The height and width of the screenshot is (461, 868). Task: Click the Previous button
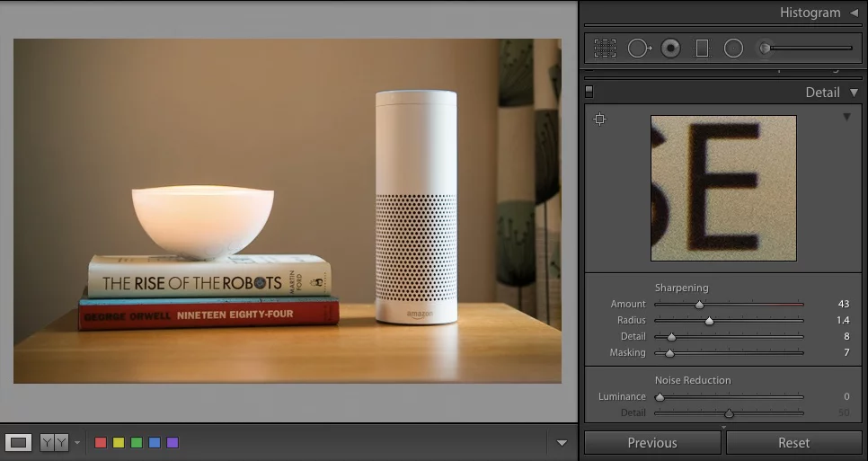pyautogui.click(x=652, y=442)
